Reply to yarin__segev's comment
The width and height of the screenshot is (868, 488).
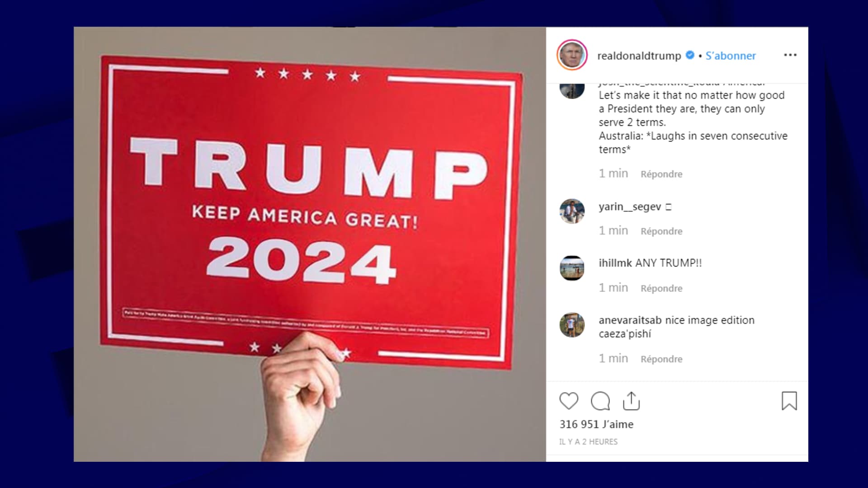pos(661,231)
